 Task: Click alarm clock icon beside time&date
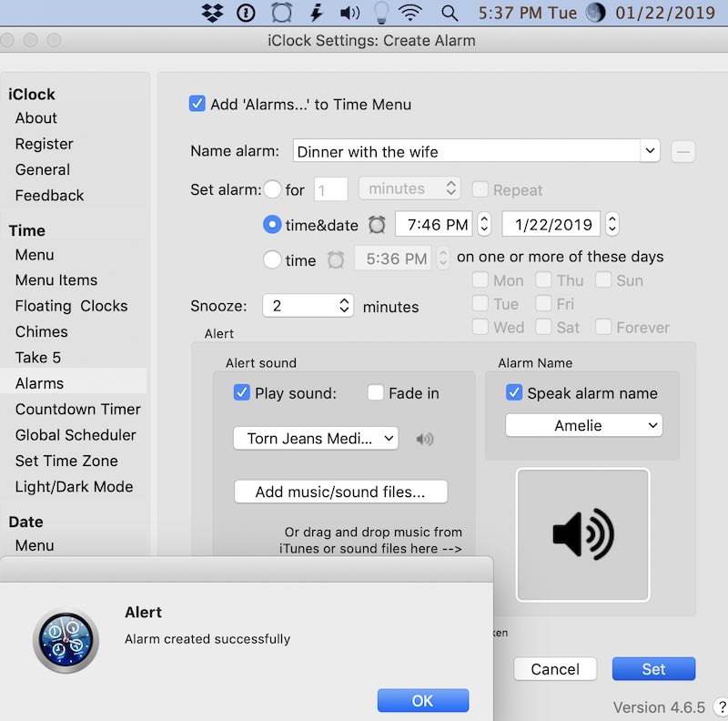[x=377, y=225]
